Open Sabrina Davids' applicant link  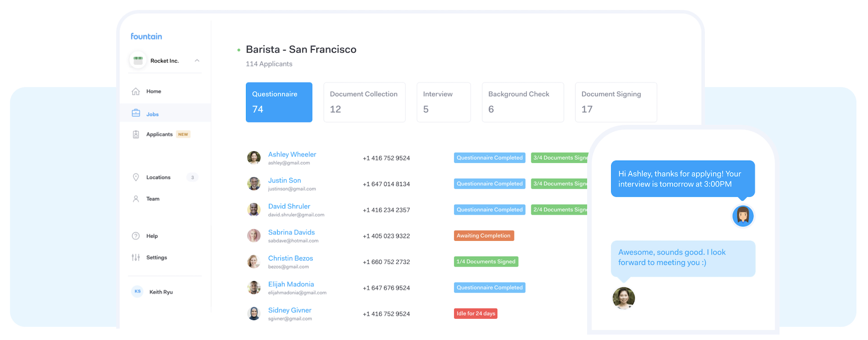[291, 232]
